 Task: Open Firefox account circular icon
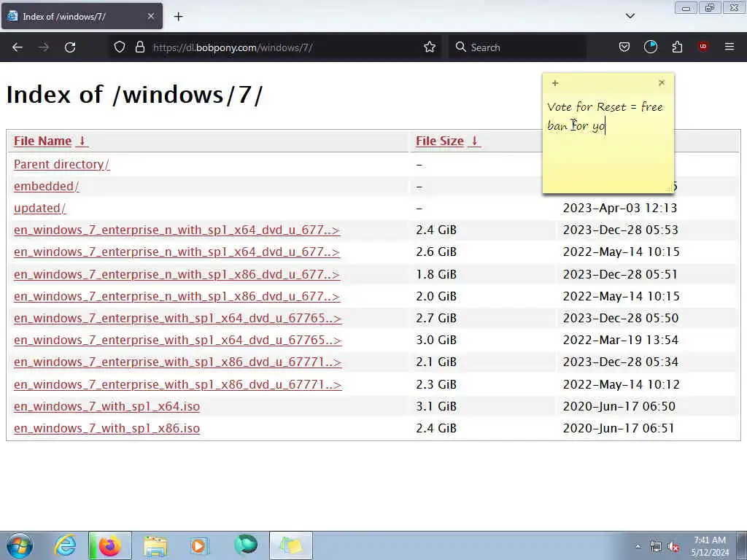651,47
